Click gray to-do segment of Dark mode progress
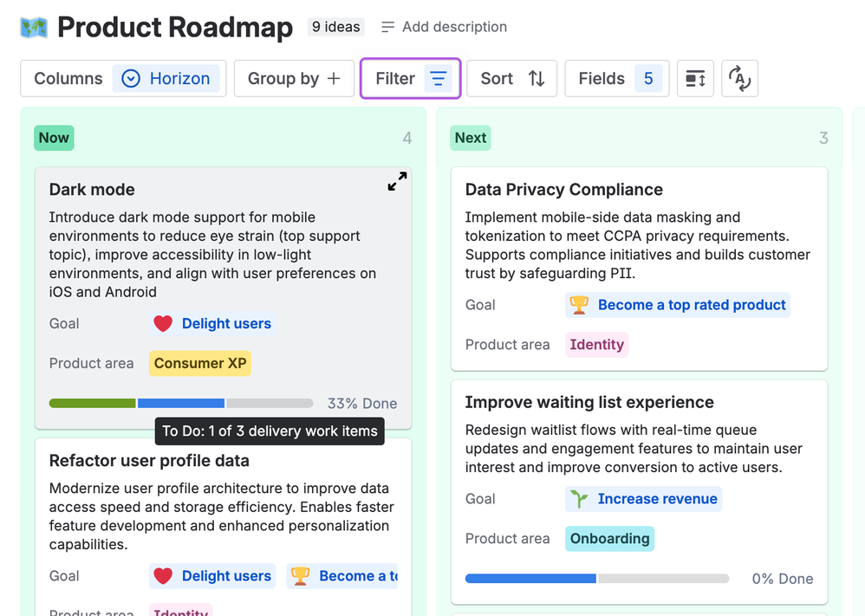Screen dimensions: 865x616 tap(270, 404)
